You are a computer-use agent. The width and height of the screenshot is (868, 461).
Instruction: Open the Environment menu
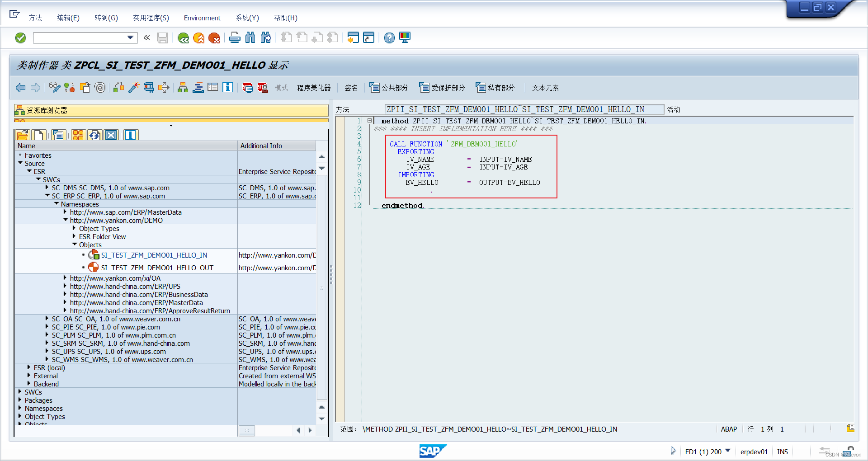click(x=202, y=18)
